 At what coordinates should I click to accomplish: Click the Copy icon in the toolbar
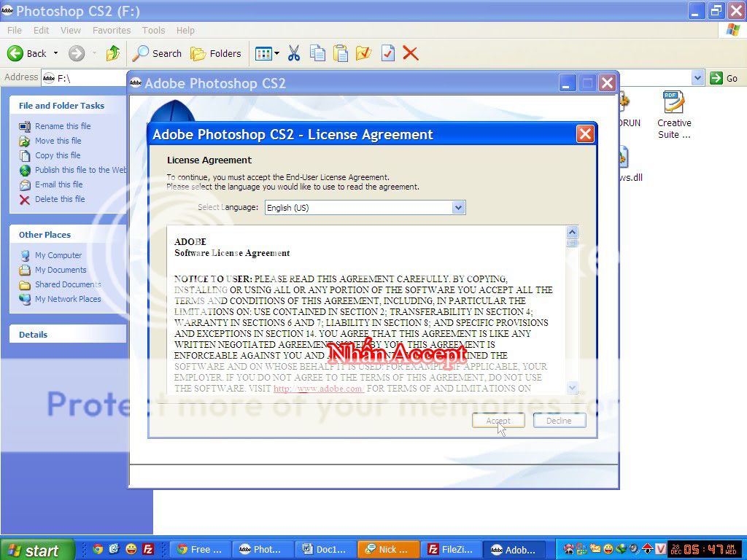[318, 53]
